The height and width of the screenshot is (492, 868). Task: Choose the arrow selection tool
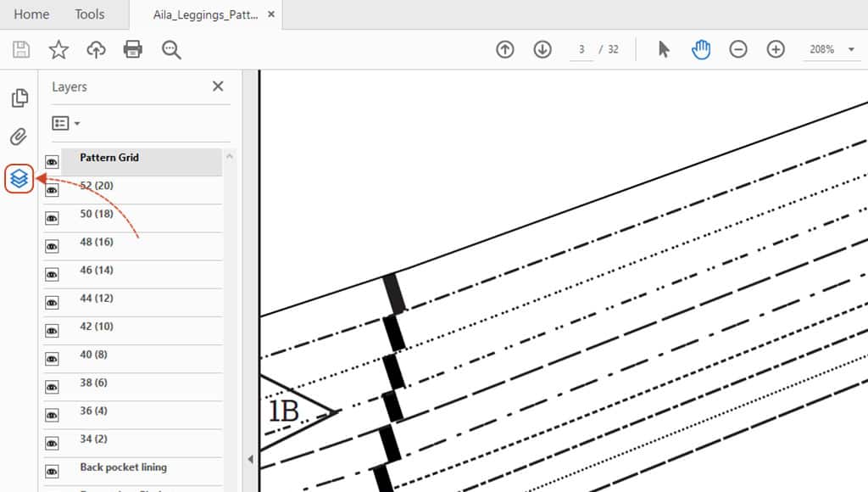[x=664, y=50]
